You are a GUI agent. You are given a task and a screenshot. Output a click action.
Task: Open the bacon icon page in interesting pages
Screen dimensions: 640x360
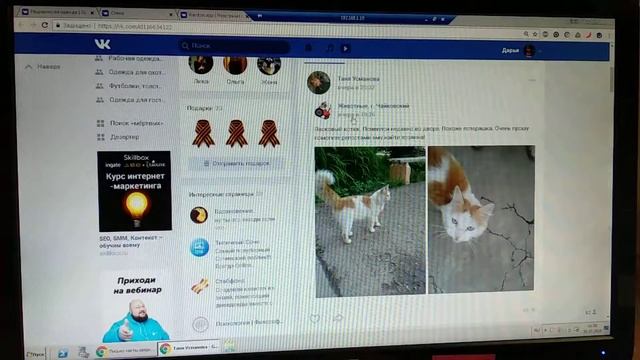pos(200,286)
